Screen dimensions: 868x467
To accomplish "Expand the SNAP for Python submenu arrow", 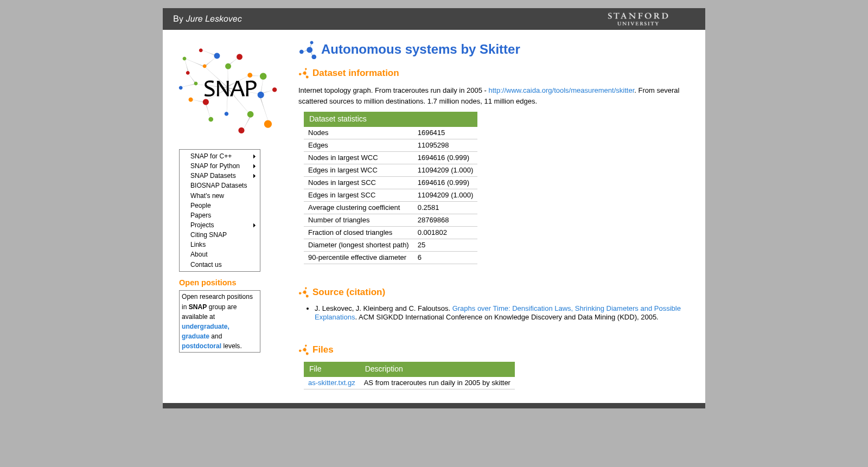I will (254, 166).
